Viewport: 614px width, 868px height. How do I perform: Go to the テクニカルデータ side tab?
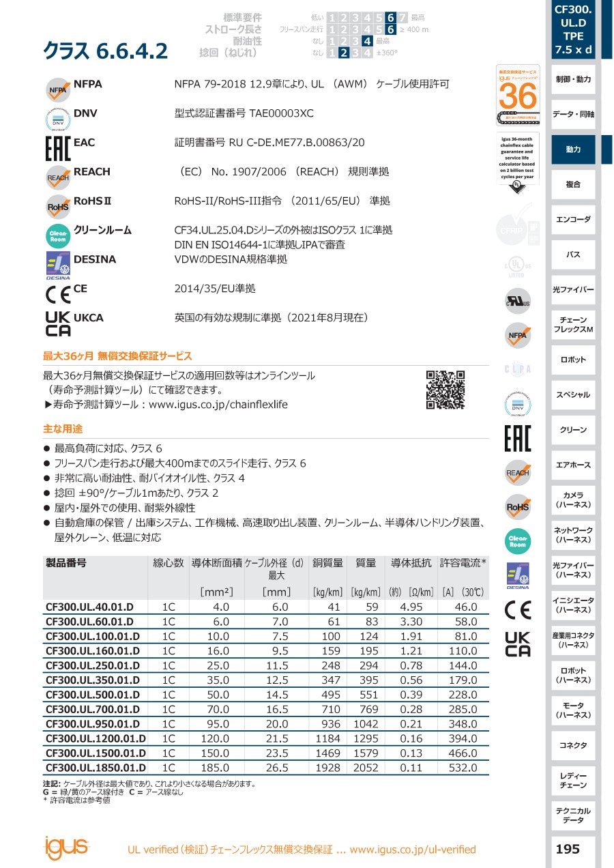click(573, 815)
